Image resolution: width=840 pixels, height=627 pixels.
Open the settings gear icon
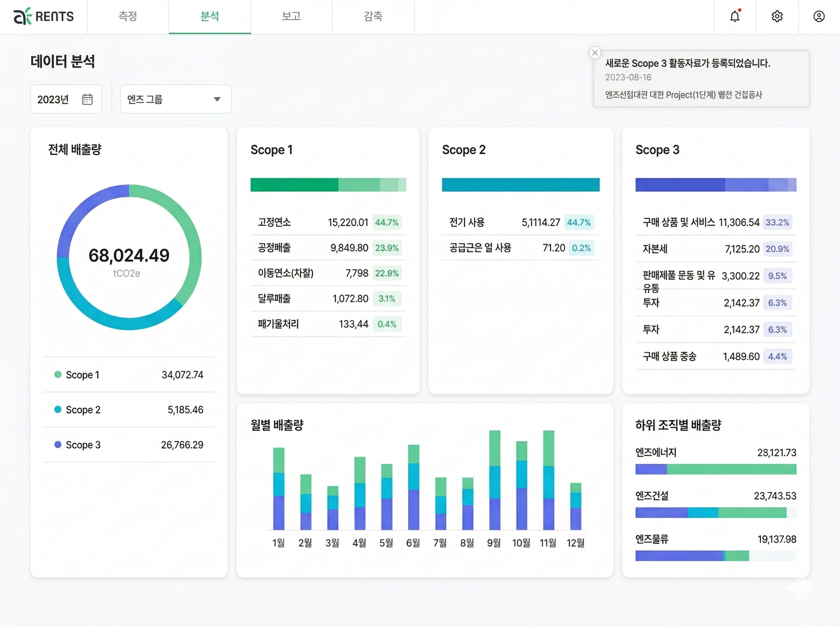777,16
